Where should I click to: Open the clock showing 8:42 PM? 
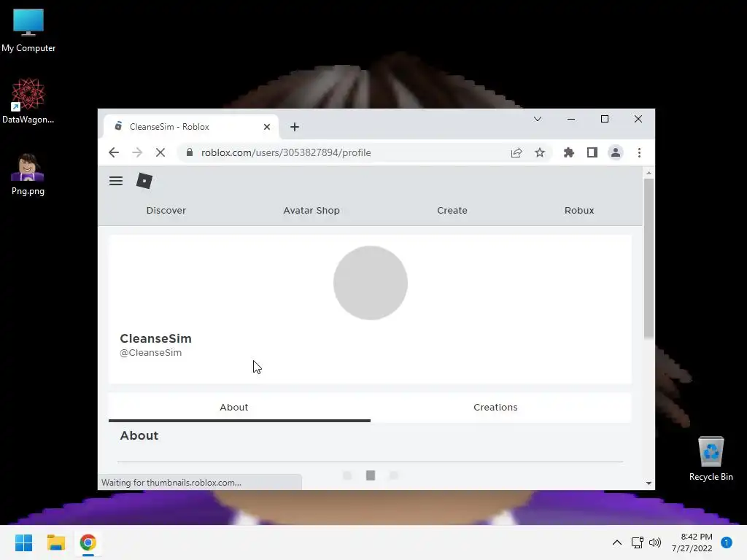coord(692,542)
